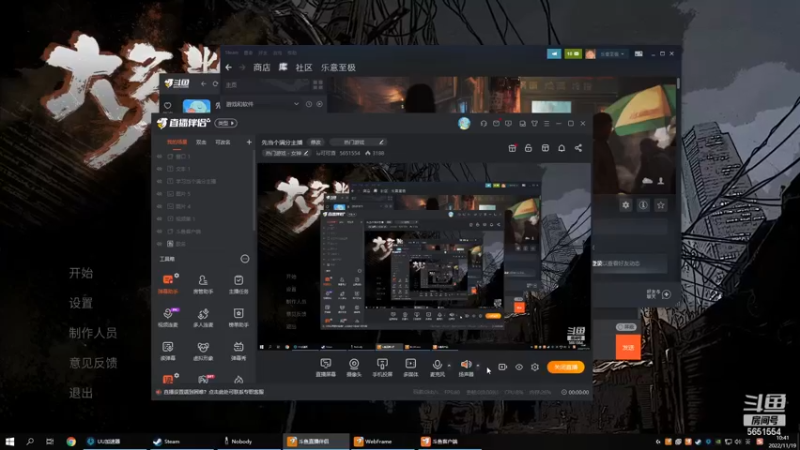Open the 视频连麦 tool
Image resolution: width=800 pixels, height=450 pixels.
pyautogui.click(x=168, y=317)
